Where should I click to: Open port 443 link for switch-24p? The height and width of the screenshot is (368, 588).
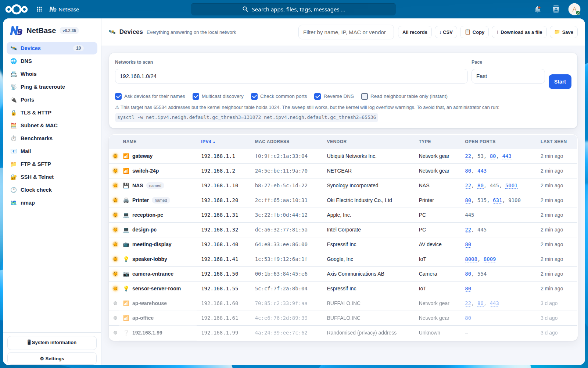click(x=482, y=171)
